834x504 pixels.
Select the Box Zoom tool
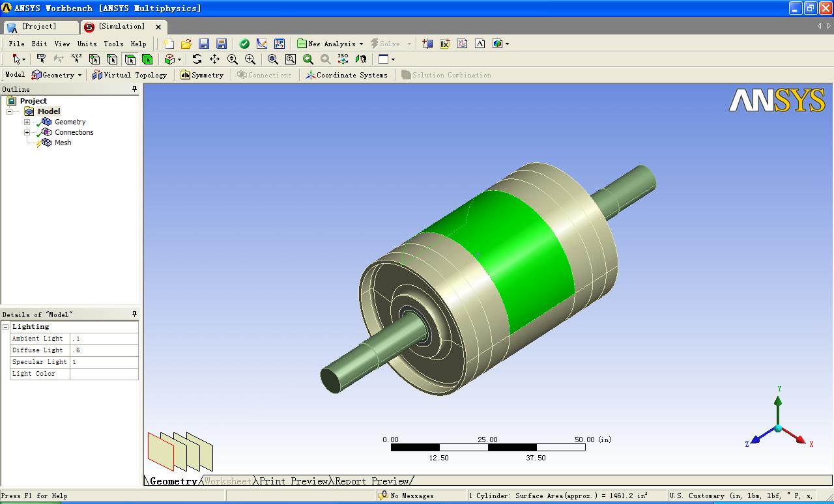coord(250,59)
